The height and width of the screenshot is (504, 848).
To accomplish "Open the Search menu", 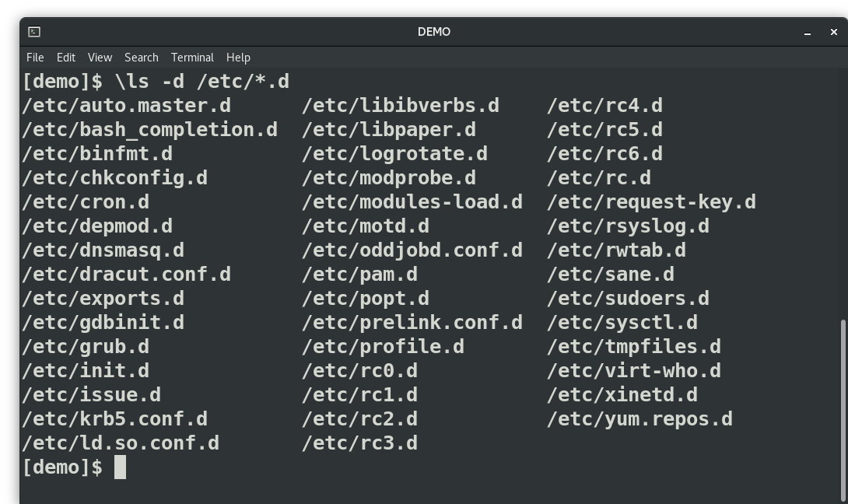I will (x=142, y=58).
